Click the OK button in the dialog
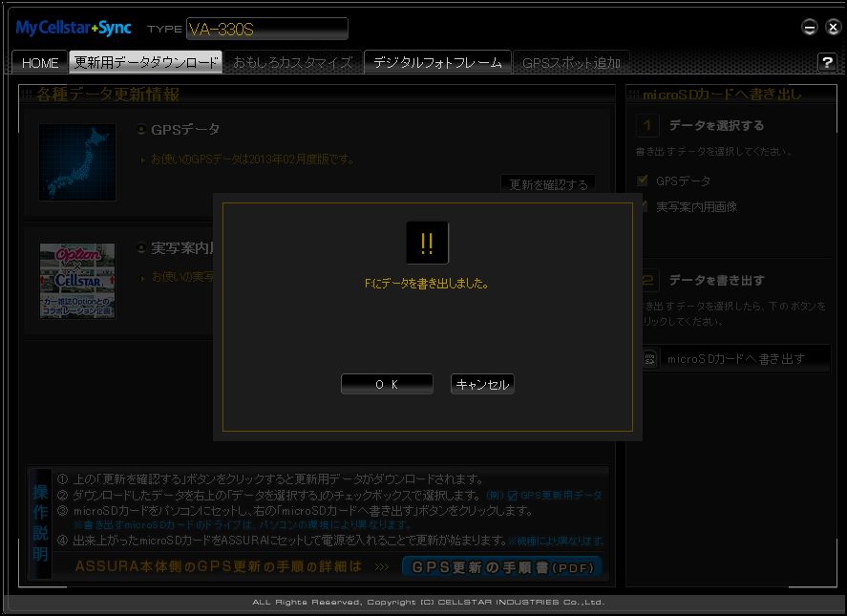Image resolution: width=847 pixels, height=616 pixels. pos(387,384)
